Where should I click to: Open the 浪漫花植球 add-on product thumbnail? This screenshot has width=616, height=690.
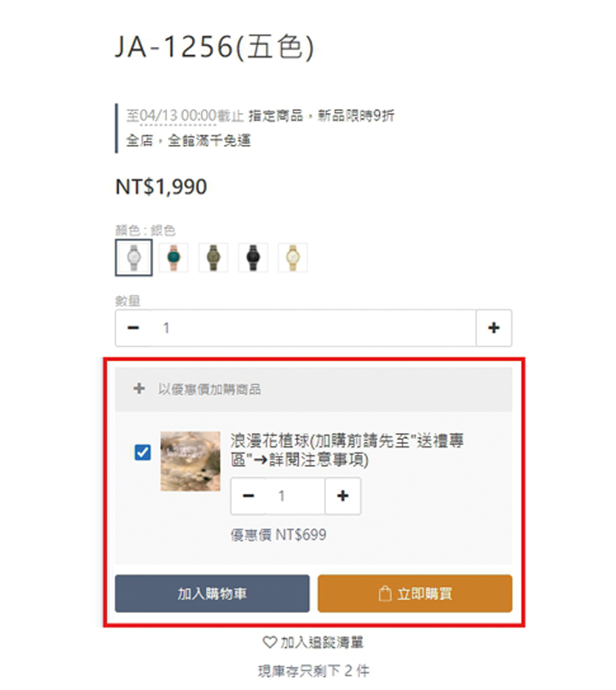point(190,461)
